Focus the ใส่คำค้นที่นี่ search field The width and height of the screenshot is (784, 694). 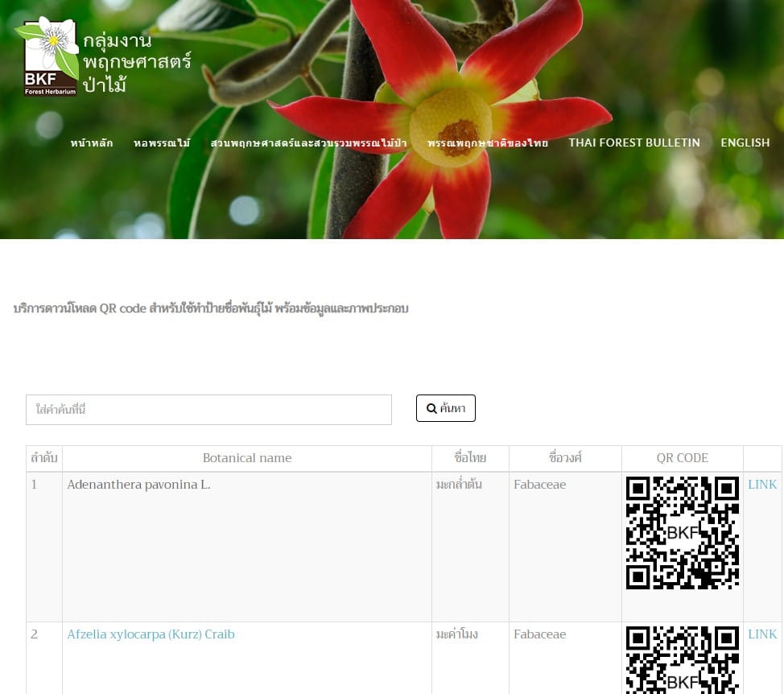(x=208, y=410)
